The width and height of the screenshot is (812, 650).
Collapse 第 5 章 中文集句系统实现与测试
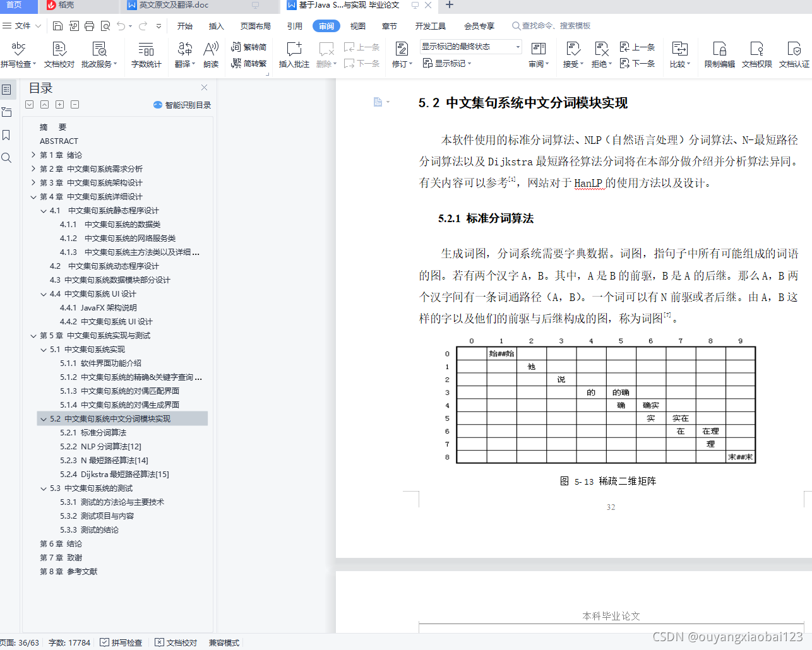point(33,335)
